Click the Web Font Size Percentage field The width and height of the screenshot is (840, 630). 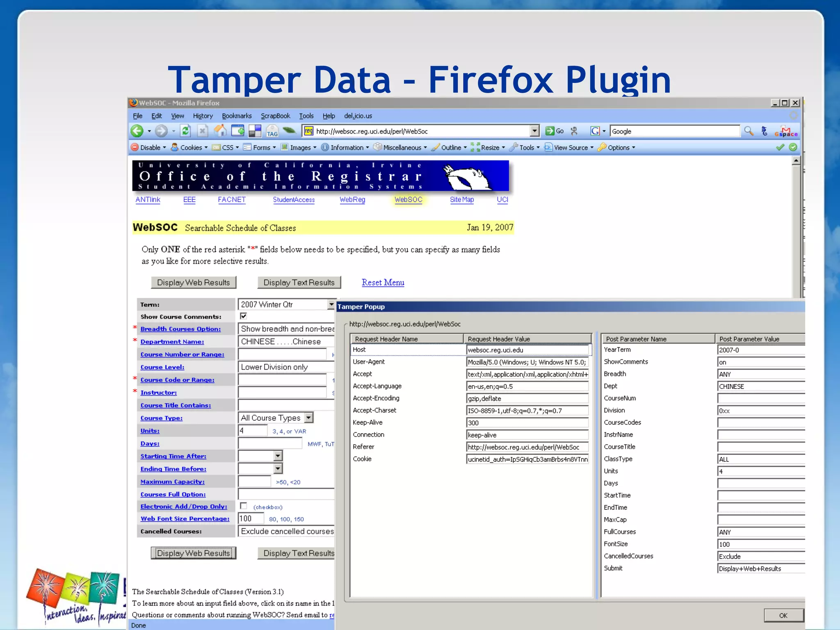point(251,518)
